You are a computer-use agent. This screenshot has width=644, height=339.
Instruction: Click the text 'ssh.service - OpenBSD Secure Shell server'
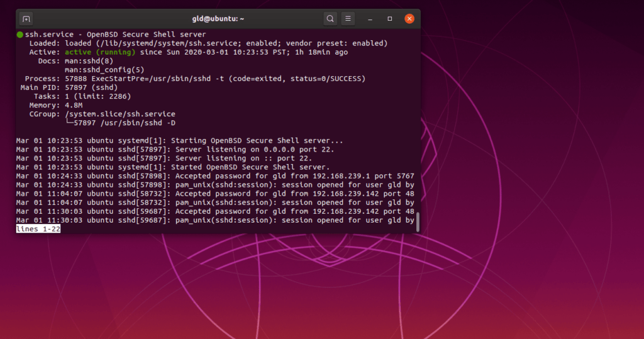(x=116, y=35)
